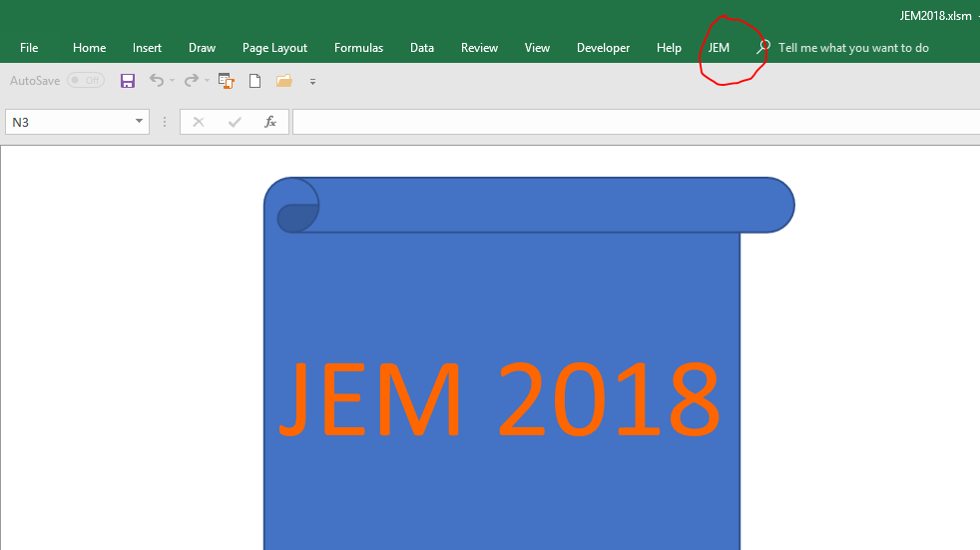980x550 pixels.
Task: Expand the Name Box dropdown arrow
Action: (x=140, y=122)
